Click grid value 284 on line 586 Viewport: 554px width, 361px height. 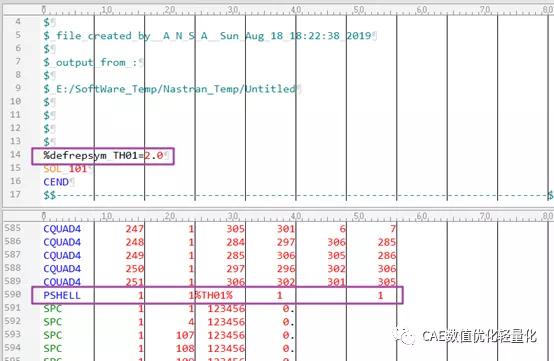[236, 242]
